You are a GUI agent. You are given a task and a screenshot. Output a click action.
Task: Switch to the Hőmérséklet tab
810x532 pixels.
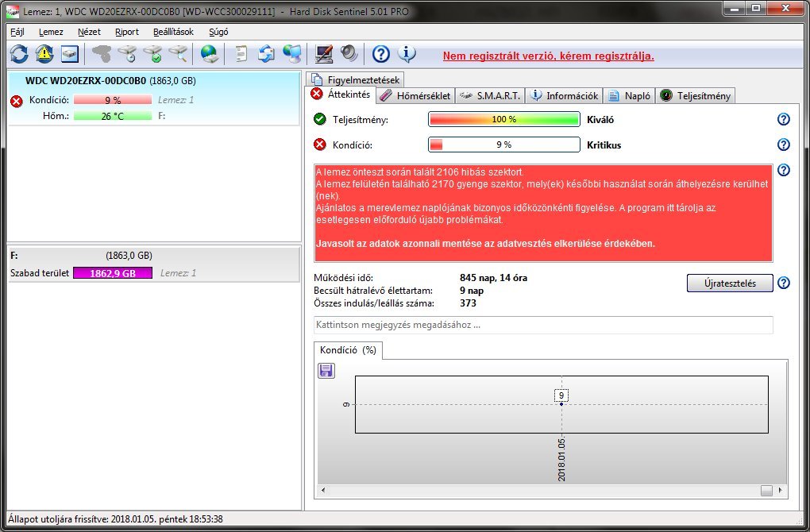(x=416, y=95)
